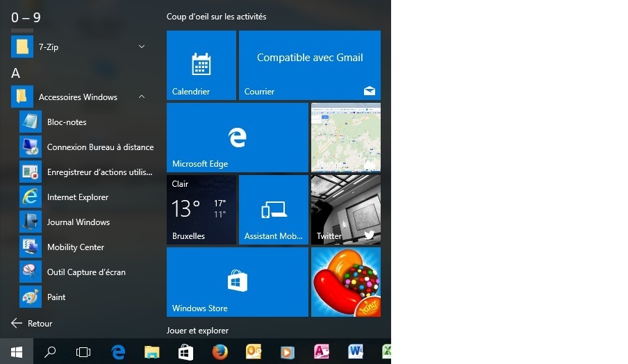628x364 pixels.
Task: Click the Coup d'oeil sur les activités heading
Action: point(216,17)
